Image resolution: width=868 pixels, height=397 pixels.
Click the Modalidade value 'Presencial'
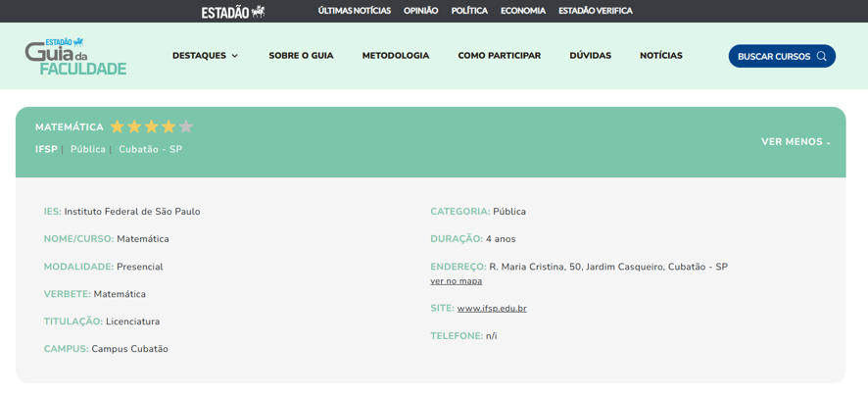tap(139, 267)
